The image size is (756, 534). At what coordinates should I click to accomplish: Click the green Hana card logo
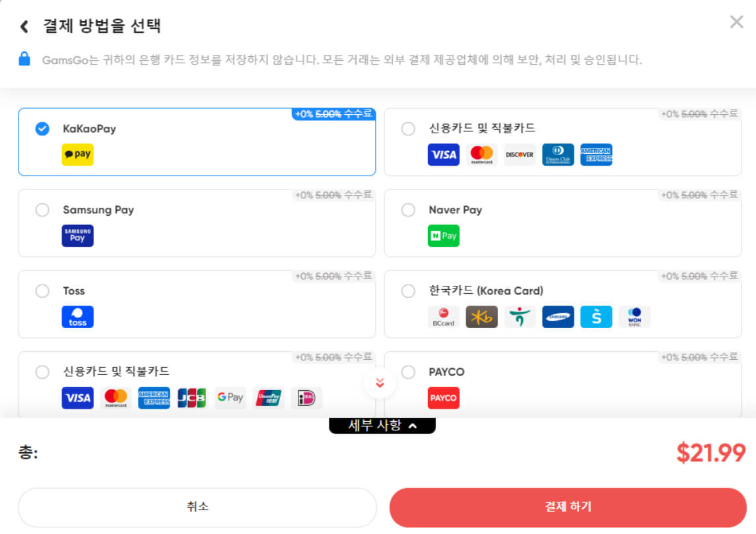point(520,317)
